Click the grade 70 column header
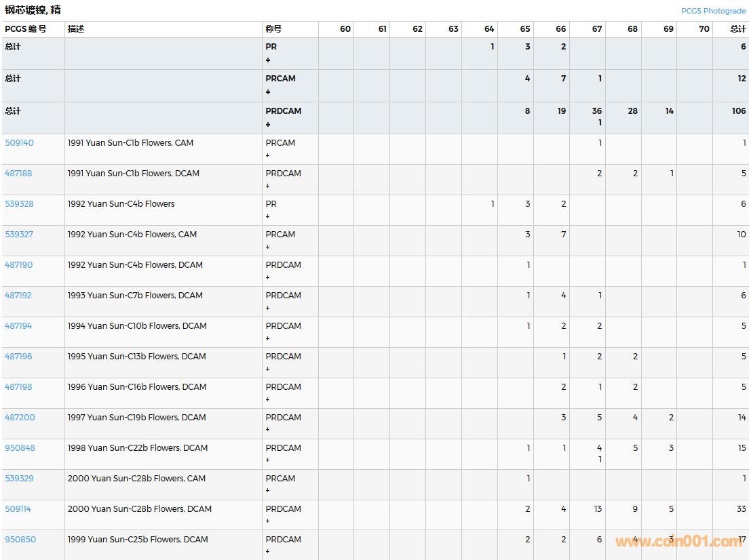 pyautogui.click(x=704, y=29)
